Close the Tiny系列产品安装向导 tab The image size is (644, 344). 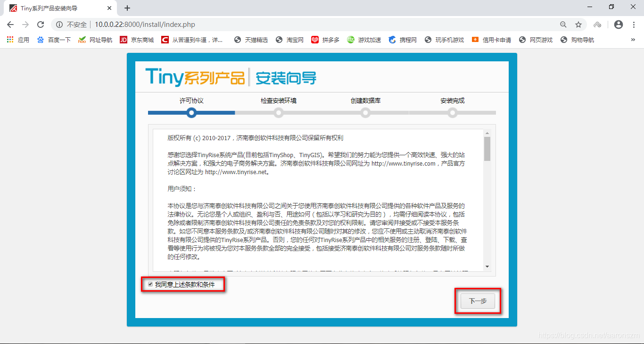point(109,8)
